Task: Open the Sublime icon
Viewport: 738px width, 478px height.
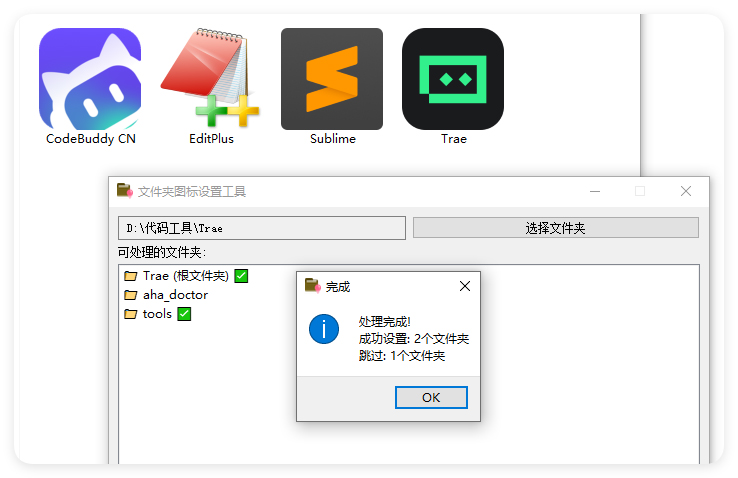Action: pyautogui.click(x=332, y=79)
